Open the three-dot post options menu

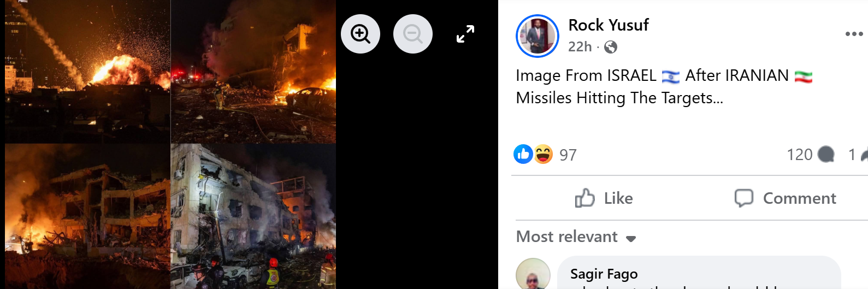(x=854, y=34)
